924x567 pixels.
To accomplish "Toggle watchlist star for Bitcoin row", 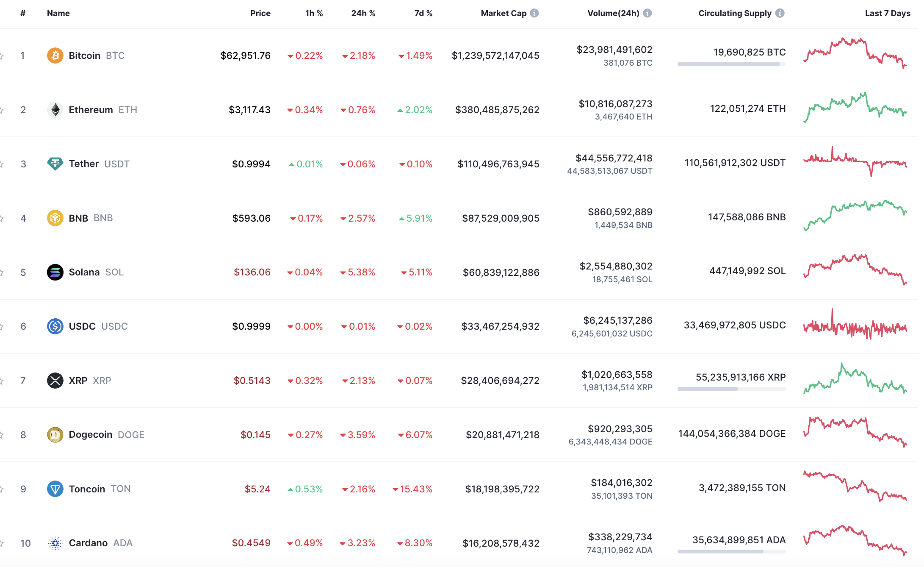I will pos(1,56).
